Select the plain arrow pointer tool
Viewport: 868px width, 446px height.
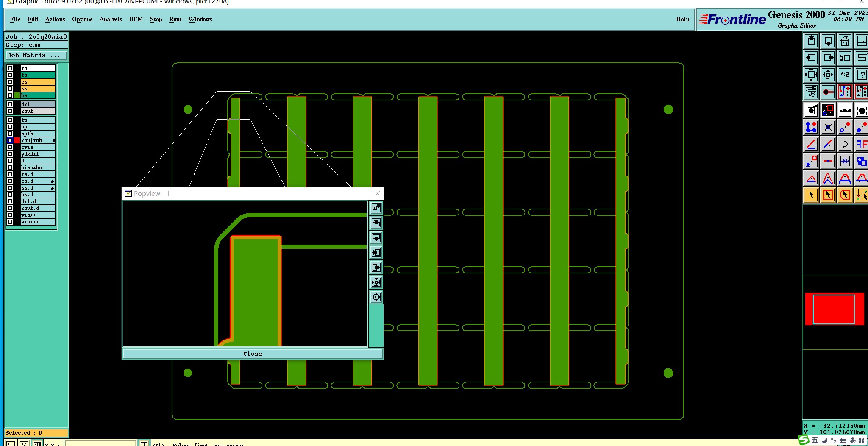point(811,195)
